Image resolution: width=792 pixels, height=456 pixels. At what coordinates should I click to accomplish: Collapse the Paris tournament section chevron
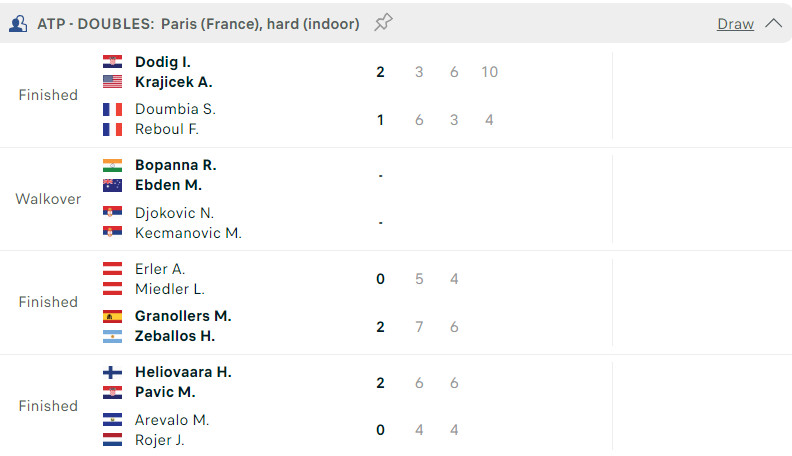tap(773, 23)
